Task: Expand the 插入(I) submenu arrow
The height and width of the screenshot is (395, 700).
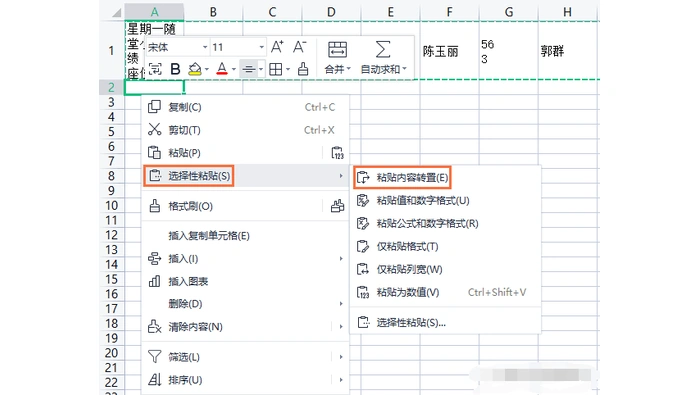Action: click(x=341, y=258)
